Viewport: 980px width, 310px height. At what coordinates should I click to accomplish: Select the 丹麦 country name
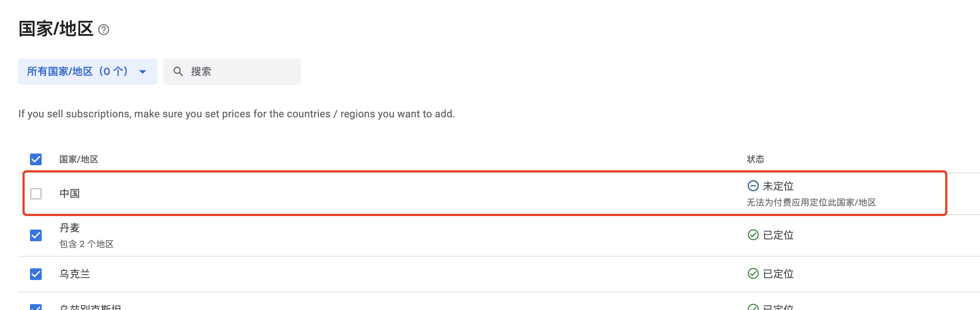(x=69, y=228)
